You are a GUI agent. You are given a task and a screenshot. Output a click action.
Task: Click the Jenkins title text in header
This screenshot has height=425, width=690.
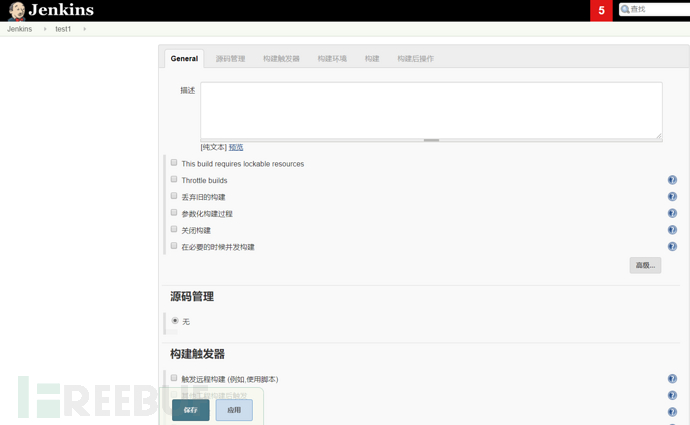[61, 10]
